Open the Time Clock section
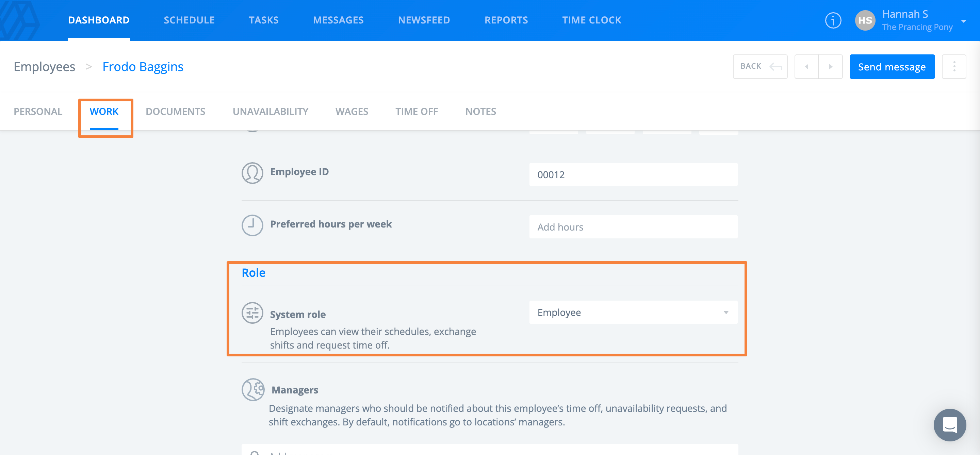 tap(592, 20)
